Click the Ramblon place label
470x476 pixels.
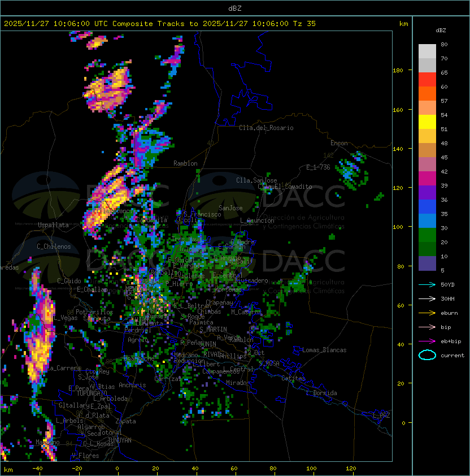tap(185, 163)
